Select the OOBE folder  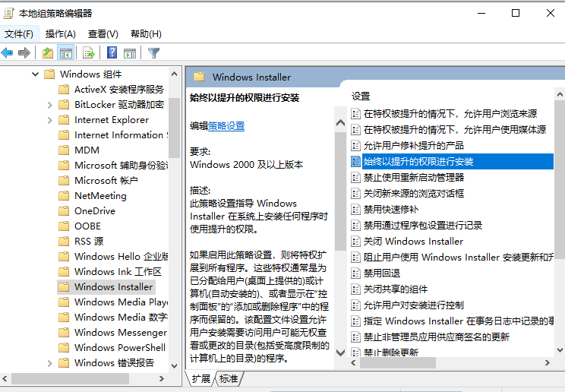80,226
